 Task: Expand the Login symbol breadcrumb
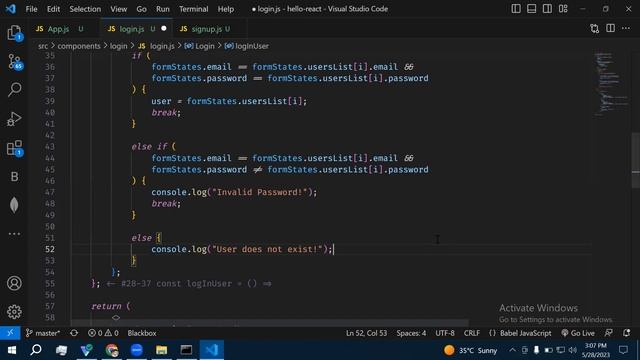(x=199, y=46)
